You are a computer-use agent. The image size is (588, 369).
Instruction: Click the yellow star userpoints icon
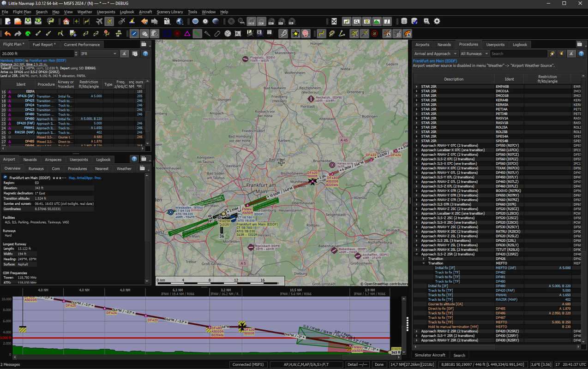tap(295, 33)
